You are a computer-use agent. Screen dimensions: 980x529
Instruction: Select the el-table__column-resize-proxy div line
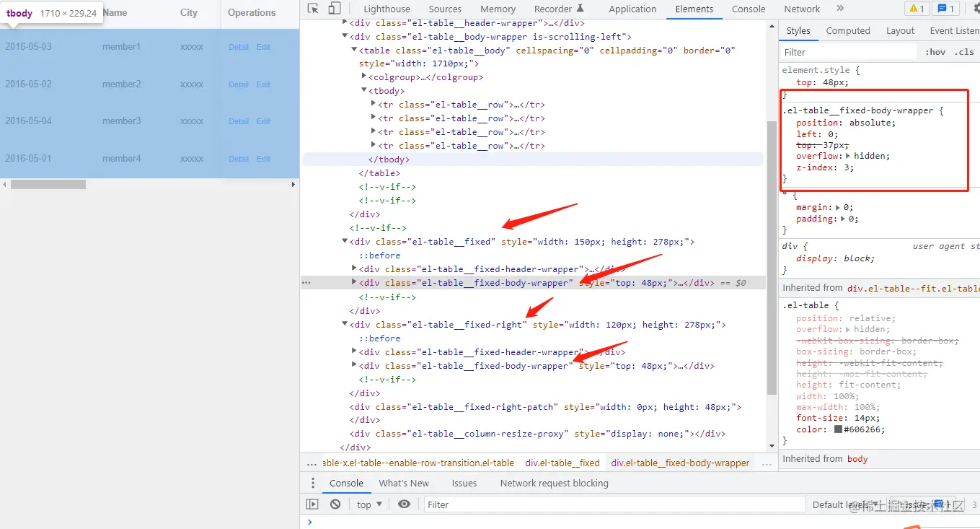(x=537, y=434)
